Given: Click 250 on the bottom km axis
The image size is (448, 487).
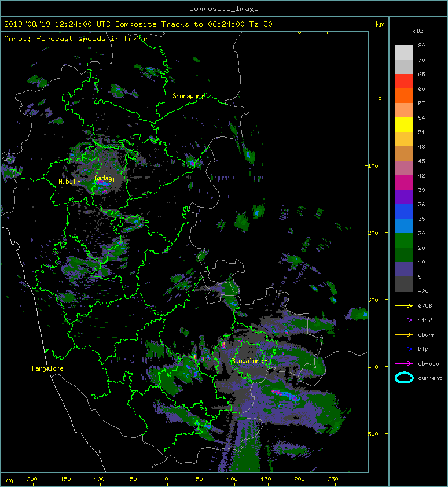Looking at the screenshot, I should pos(333,479).
